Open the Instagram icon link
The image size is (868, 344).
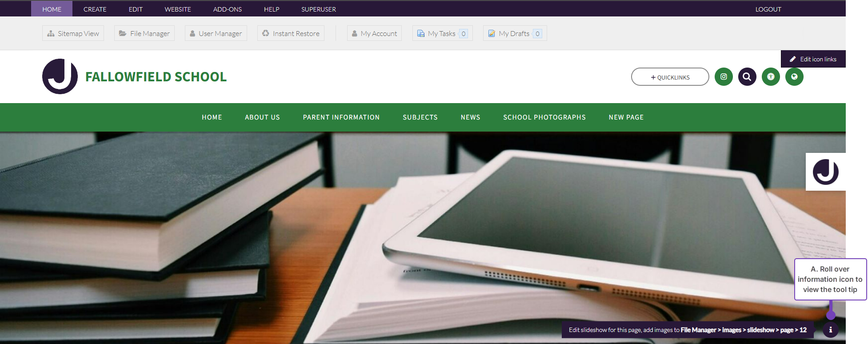(x=724, y=77)
